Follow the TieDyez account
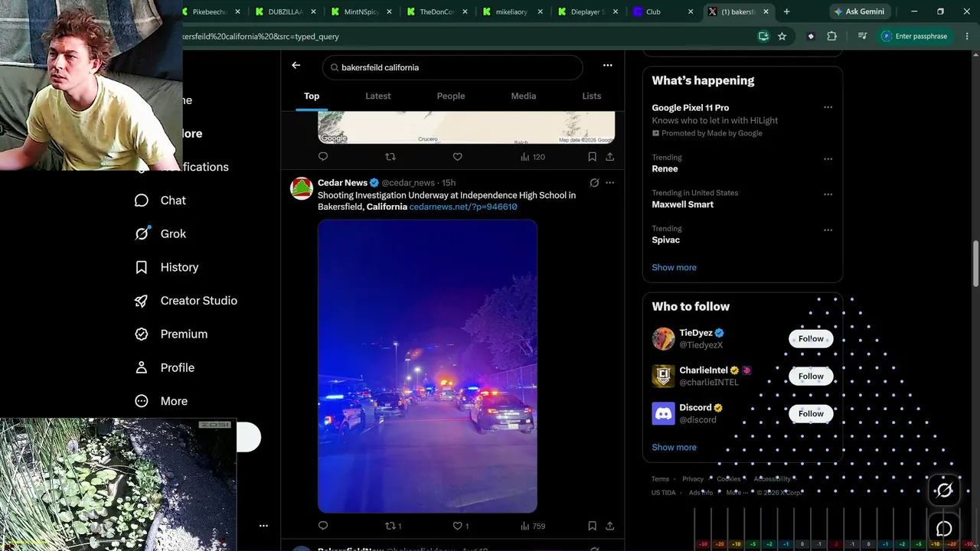 tap(811, 339)
